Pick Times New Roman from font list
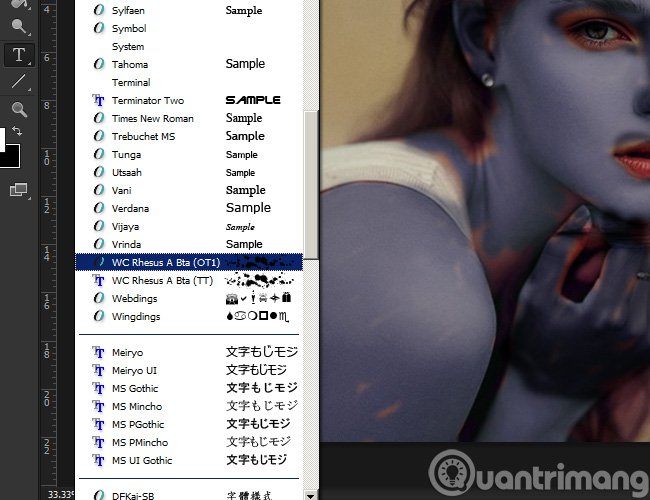 click(189, 119)
